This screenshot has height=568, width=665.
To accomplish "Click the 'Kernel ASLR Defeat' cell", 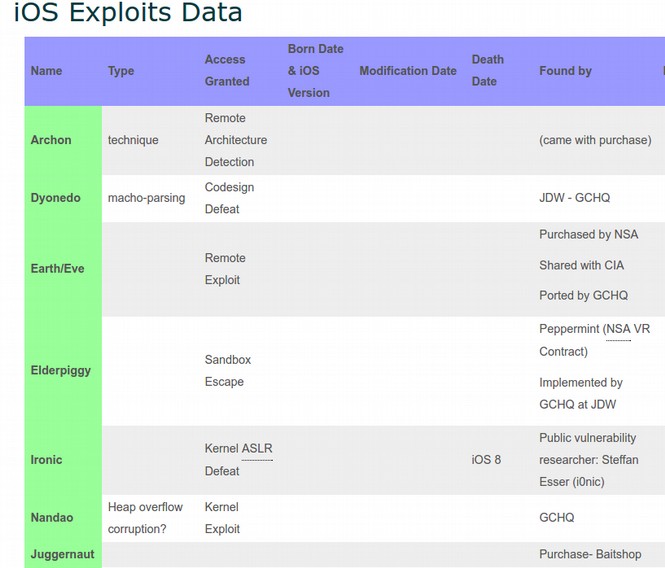I will coord(239,460).
